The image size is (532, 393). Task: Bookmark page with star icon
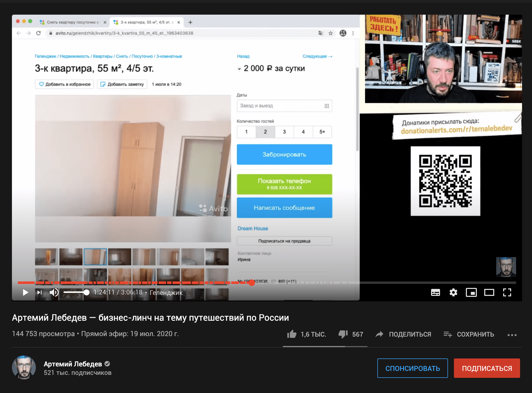331,33
